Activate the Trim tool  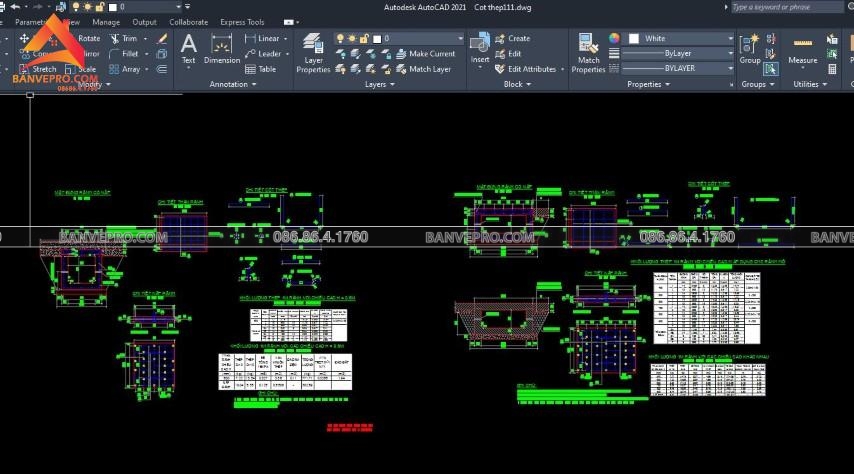(124, 38)
